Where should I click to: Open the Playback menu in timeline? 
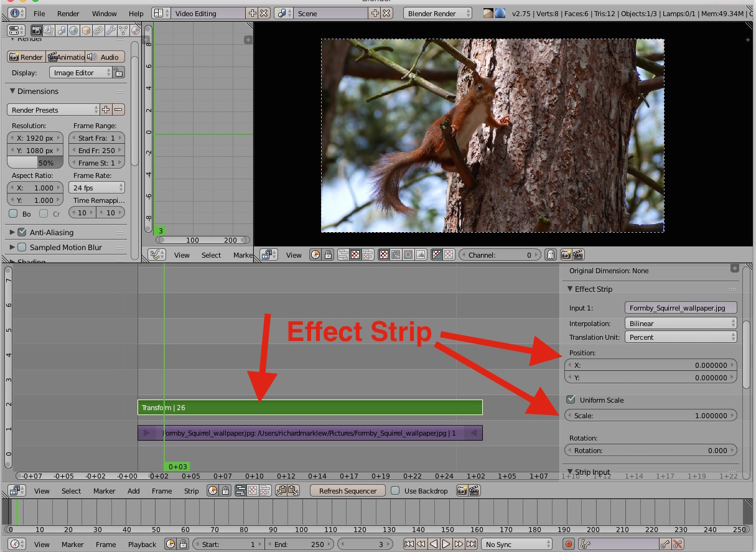point(142,544)
